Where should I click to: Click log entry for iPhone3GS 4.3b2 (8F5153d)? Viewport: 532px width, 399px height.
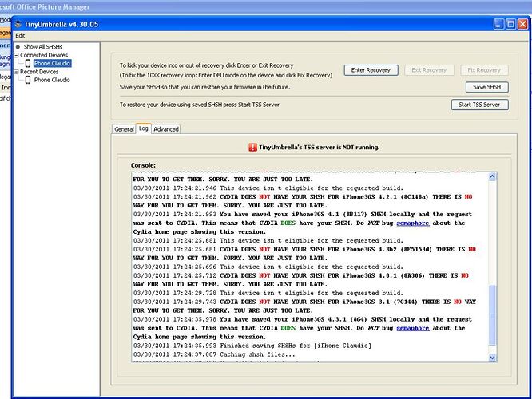(x=304, y=254)
